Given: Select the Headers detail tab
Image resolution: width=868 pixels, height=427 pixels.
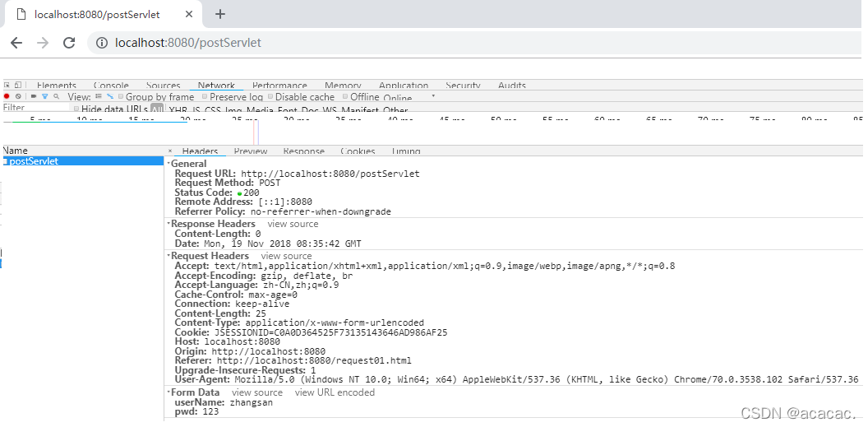Looking at the screenshot, I should tap(200, 151).
